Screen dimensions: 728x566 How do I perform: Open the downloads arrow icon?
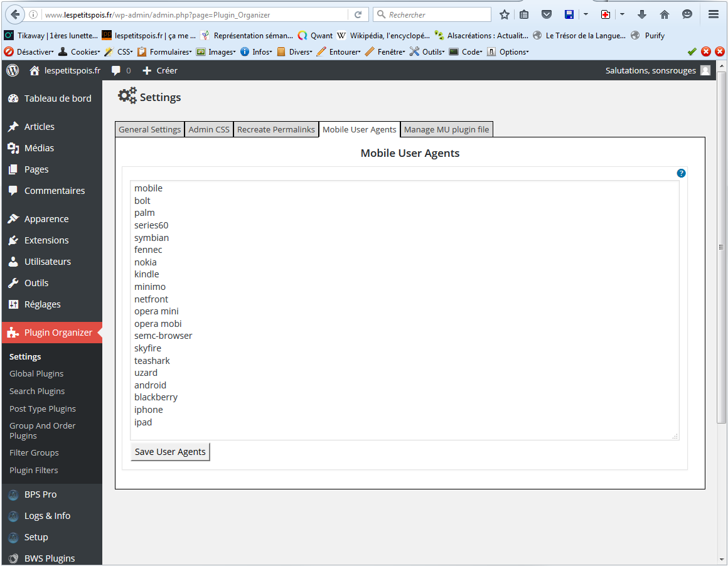tap(642, 14)
